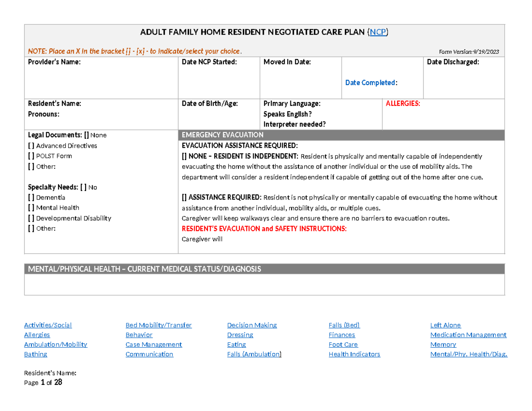Viewport: 532px width, 411px height.
Task: Mark the NONE – RESIDENT IS INDEPENDENT bracket
Action: [184, 156]
